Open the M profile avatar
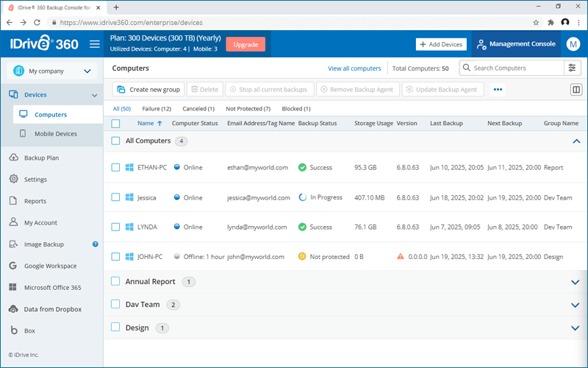This screenshot has height=368, width=588. pyautogui.click(x=573, y=44)
